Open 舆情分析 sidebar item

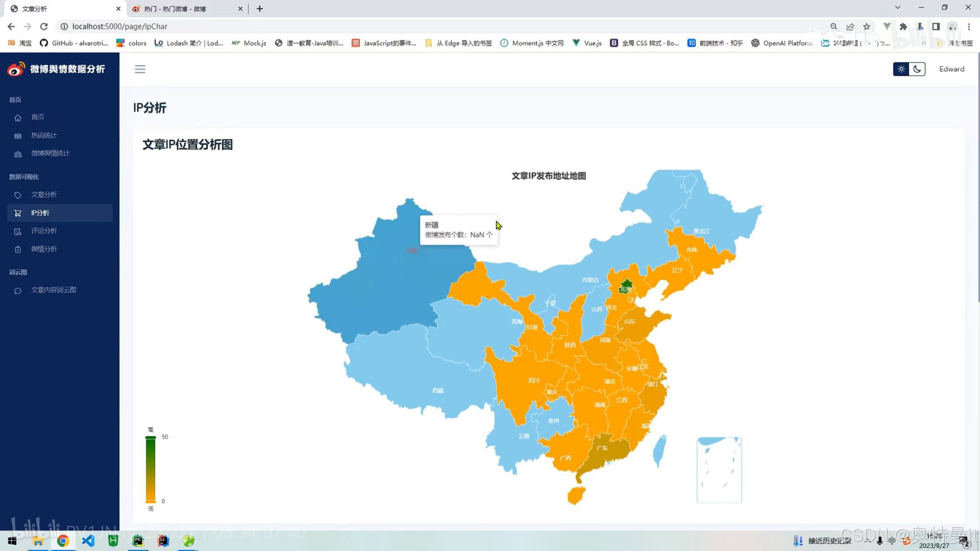[44, 249]
